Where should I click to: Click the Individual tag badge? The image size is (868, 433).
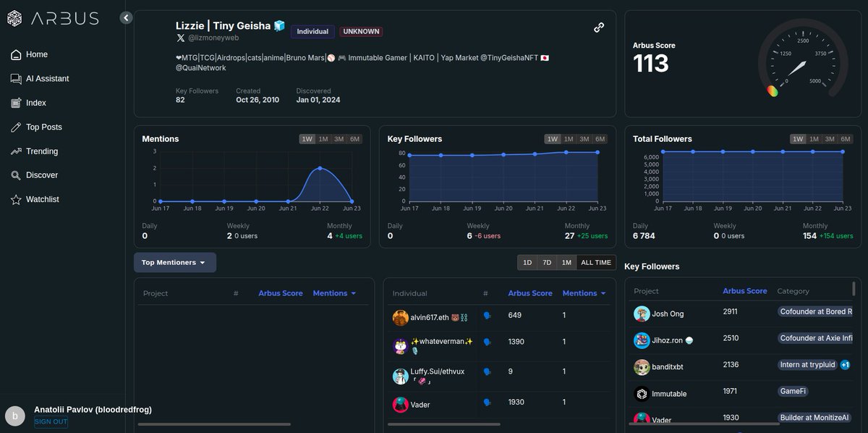(x=312, y=32)
